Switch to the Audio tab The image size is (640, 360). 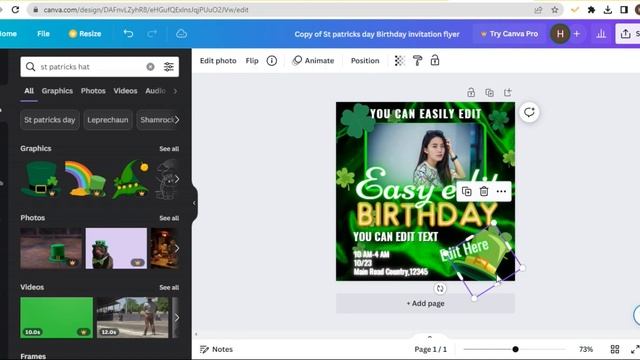(156, 91)
